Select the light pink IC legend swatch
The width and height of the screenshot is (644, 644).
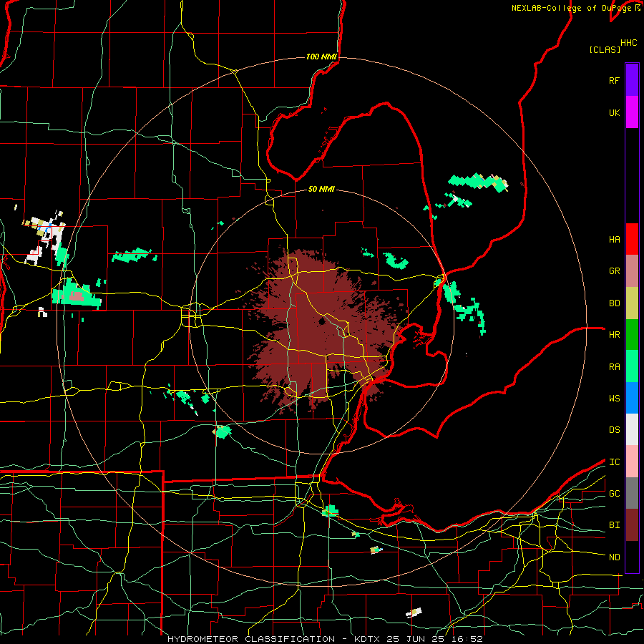click(632, 462)
